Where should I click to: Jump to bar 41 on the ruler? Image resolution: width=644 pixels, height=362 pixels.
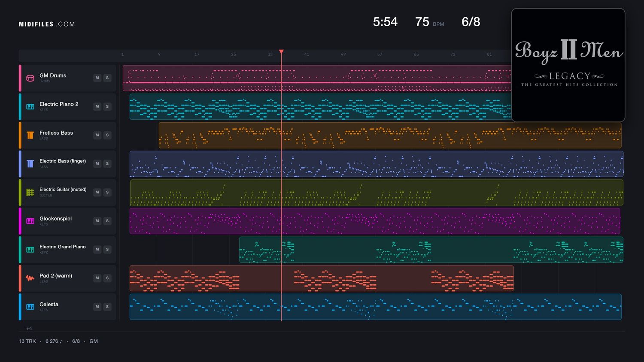click(x=307, y=54)
